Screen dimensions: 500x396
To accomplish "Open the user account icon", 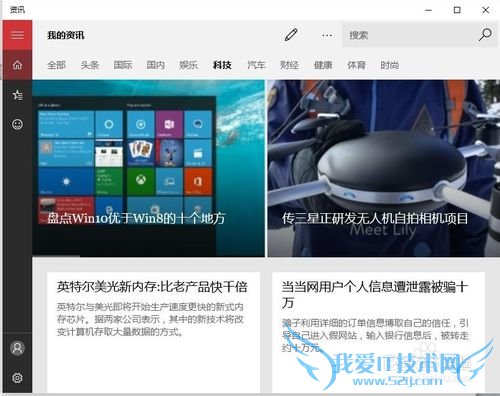I will tap(17, 348).
